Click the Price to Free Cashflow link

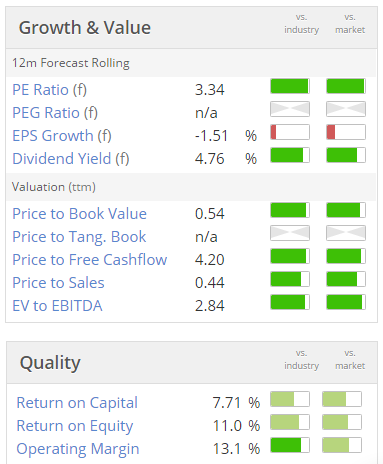pos(90,260)
